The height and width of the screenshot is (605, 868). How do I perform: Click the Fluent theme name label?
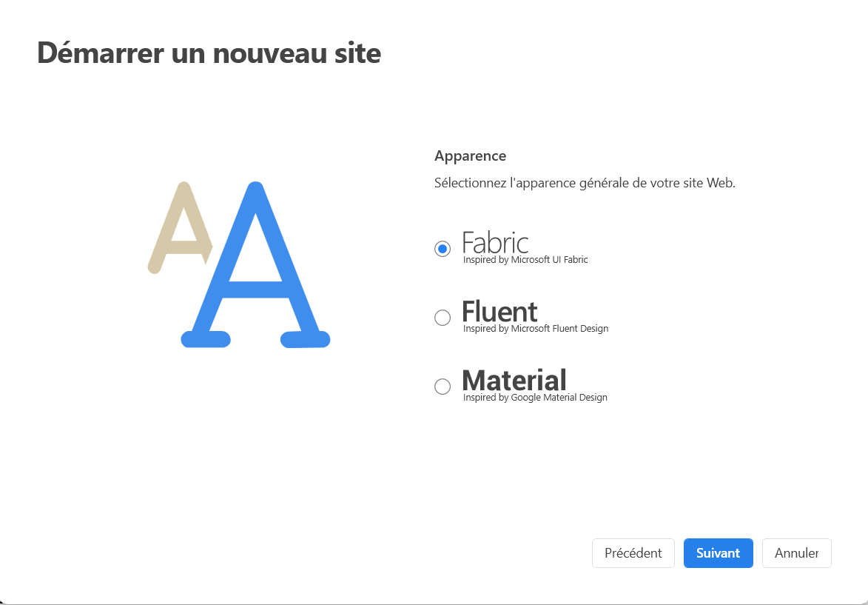click(499, 311)
